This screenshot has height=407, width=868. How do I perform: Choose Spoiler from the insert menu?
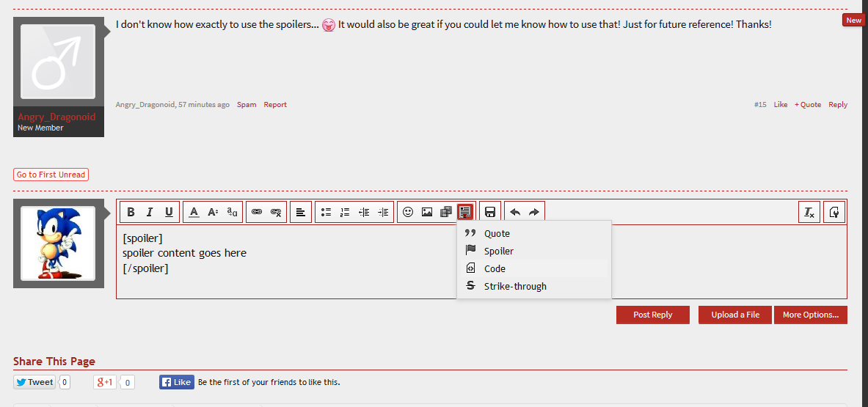click(x=498, y=251)
